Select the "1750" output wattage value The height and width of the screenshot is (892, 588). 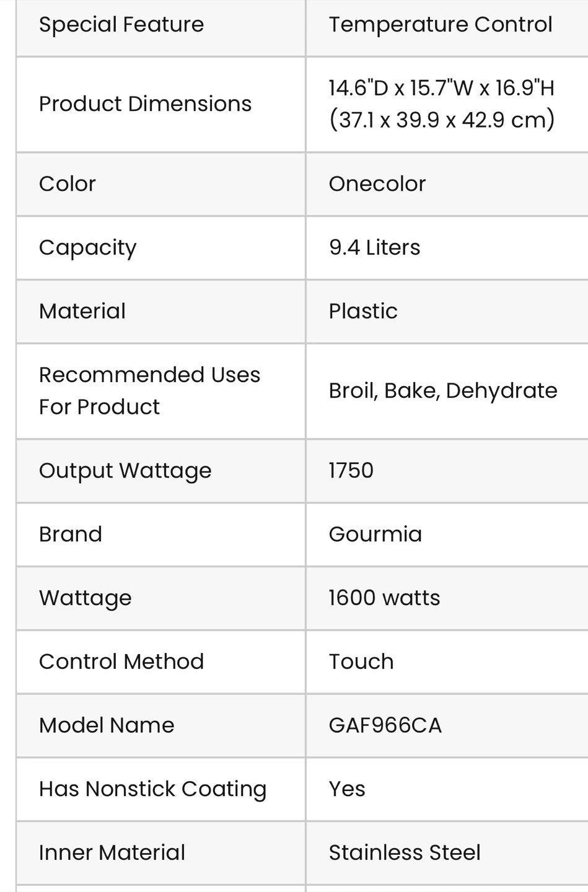coord(351,471)
